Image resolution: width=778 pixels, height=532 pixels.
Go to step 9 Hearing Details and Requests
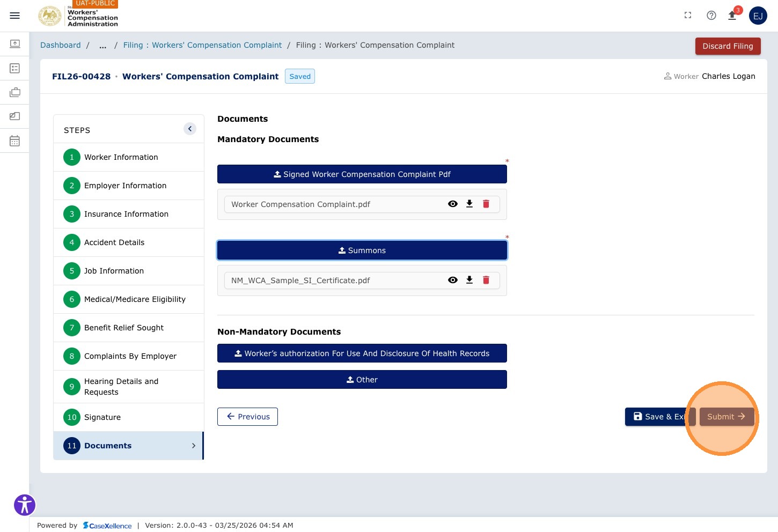[129, 387]
